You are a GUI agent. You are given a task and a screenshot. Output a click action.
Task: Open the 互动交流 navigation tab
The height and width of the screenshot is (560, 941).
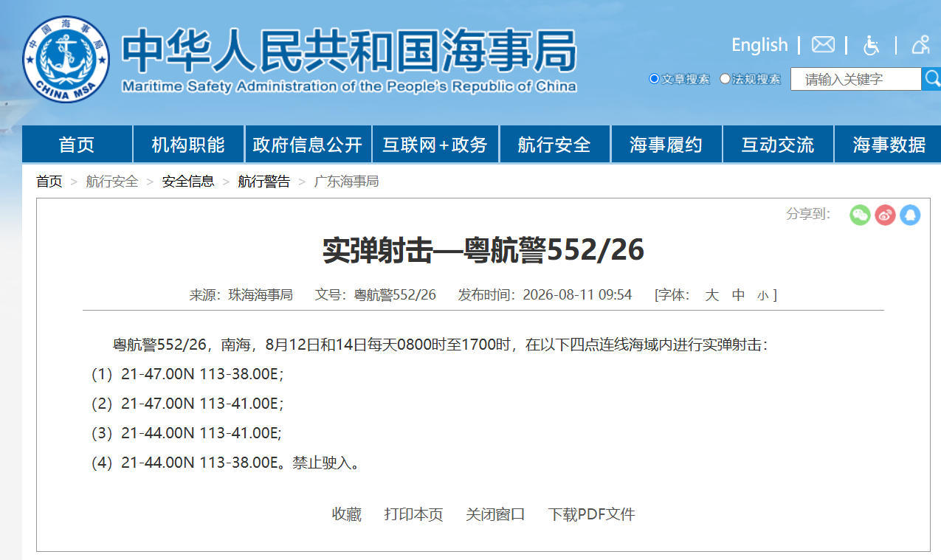pos(778,145)
